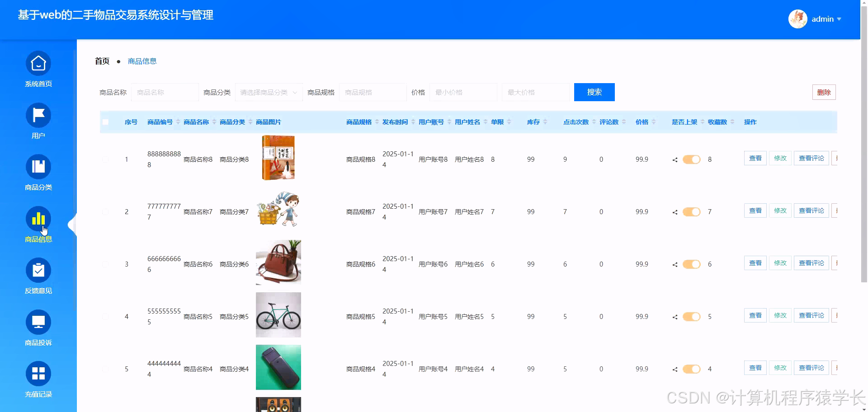Toggle 是否上架 switch for 商品名称6
This screenshot has width=868, height=412.
[692, 264]
